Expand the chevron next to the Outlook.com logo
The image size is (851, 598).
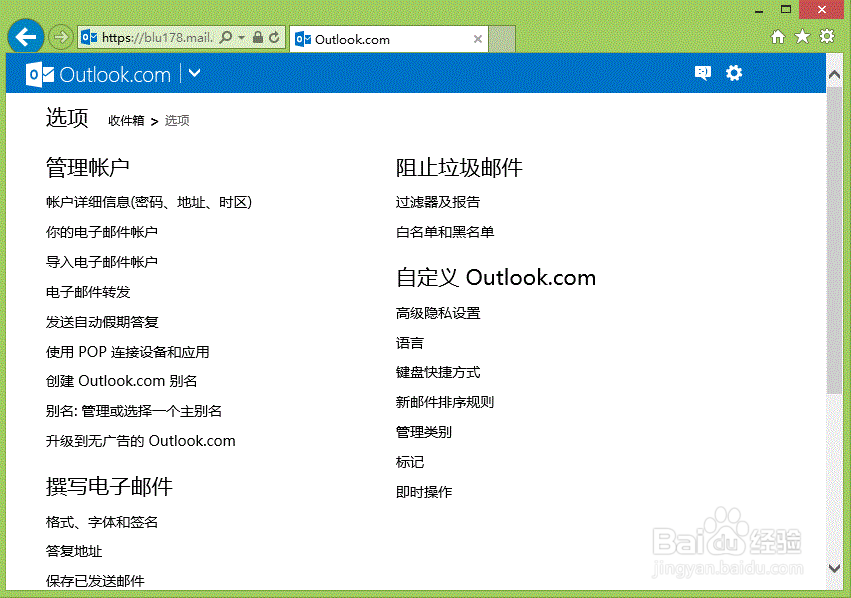point(195,73)
